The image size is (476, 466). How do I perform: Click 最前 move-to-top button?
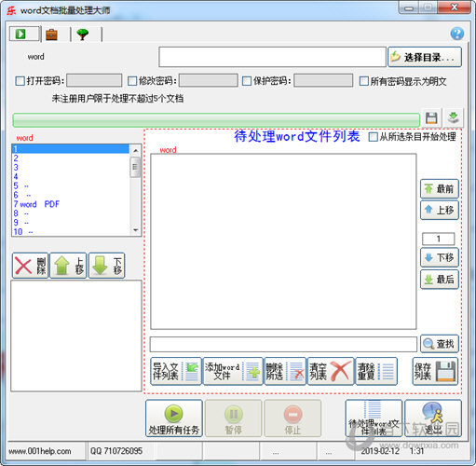pos(440,188)
